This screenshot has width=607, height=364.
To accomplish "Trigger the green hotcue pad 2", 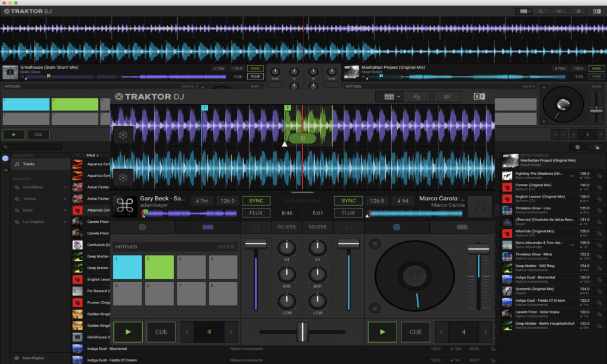I will (159, 267).
